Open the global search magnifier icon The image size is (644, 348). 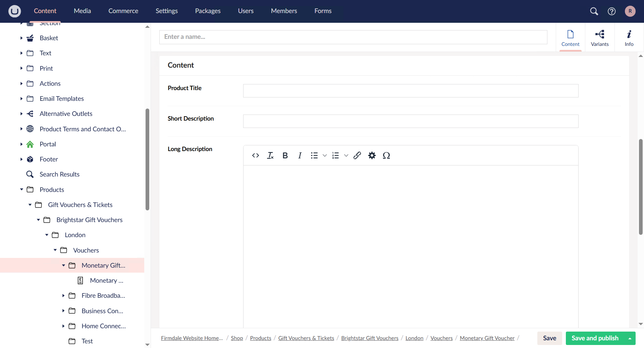pyautogui.click(x=594, y=11)
